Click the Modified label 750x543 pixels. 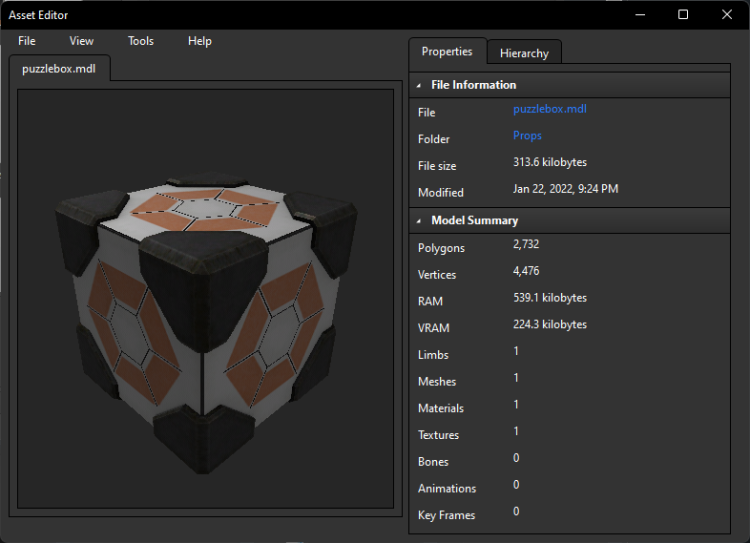click(x=441, y=193)
